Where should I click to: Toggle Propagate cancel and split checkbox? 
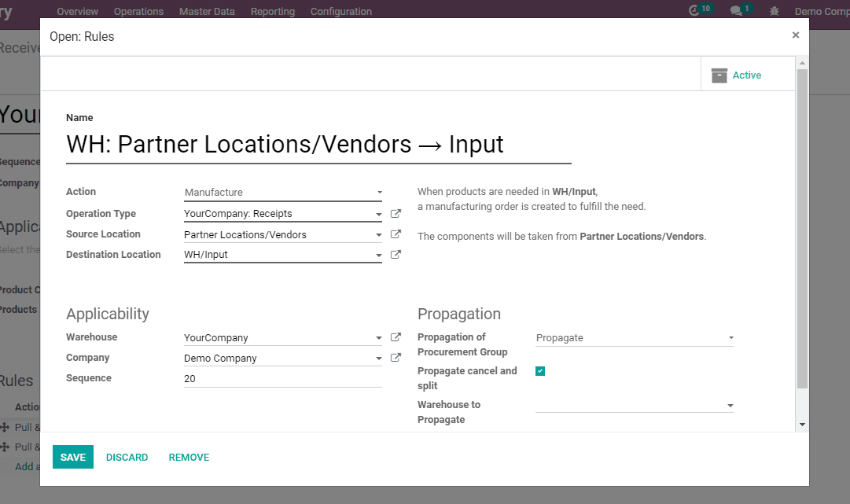tap(540, 370)
